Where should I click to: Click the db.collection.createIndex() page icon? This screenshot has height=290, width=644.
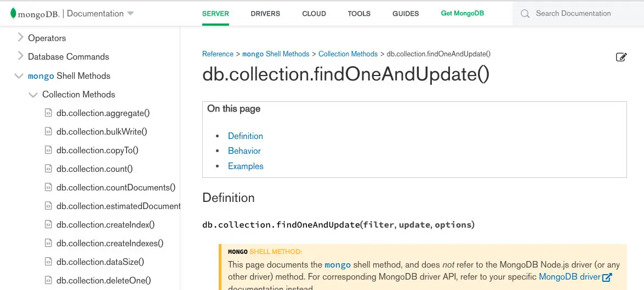(48, 224)
